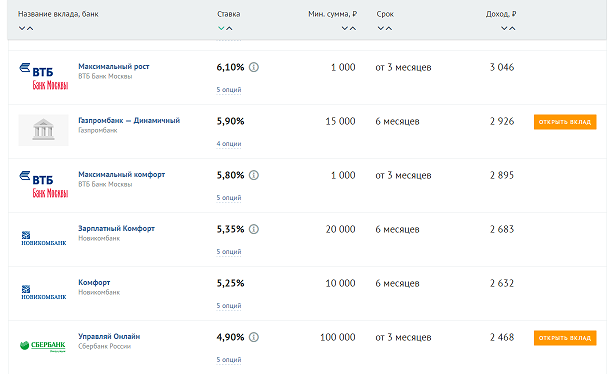Expand 5 опций under Сбербанк 4,90% rate
The height and width of the screenshot is (374, 612).
coord(229,360)
